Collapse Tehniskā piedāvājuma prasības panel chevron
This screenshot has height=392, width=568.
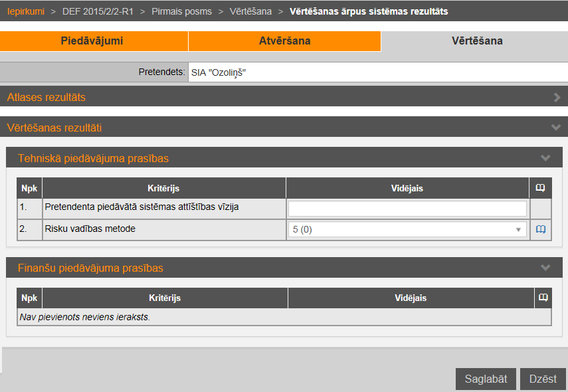click(x=545, y=158)
